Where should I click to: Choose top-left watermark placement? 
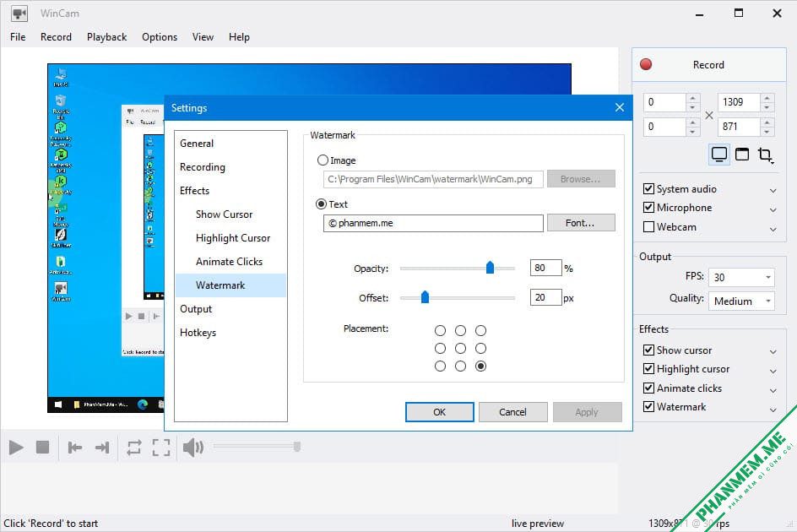tap(440, 330)
